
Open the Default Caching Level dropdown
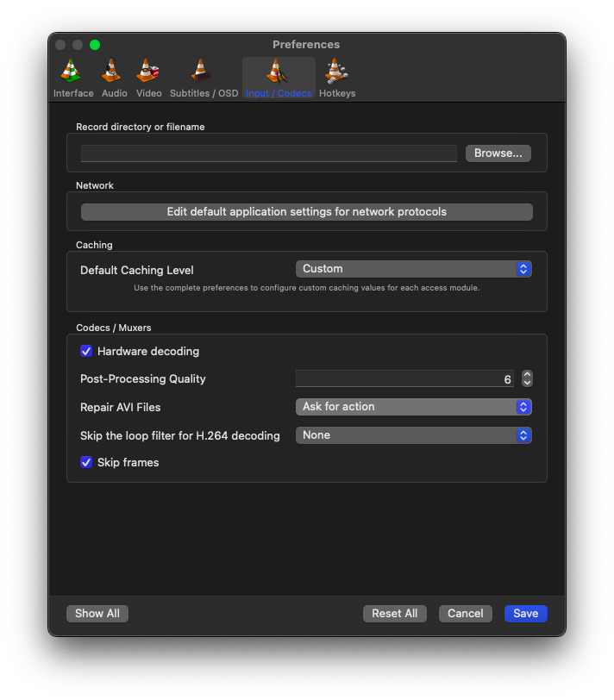point(413,268)
